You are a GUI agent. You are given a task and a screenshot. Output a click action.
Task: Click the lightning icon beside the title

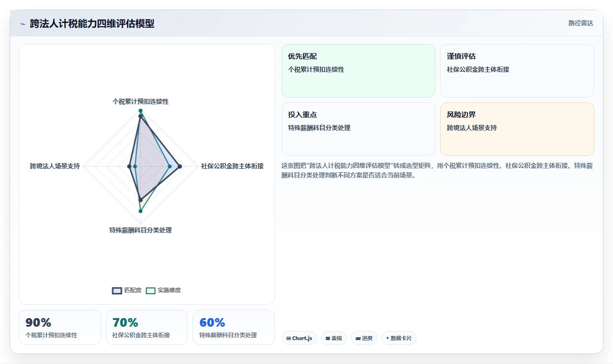click(23, 24)
